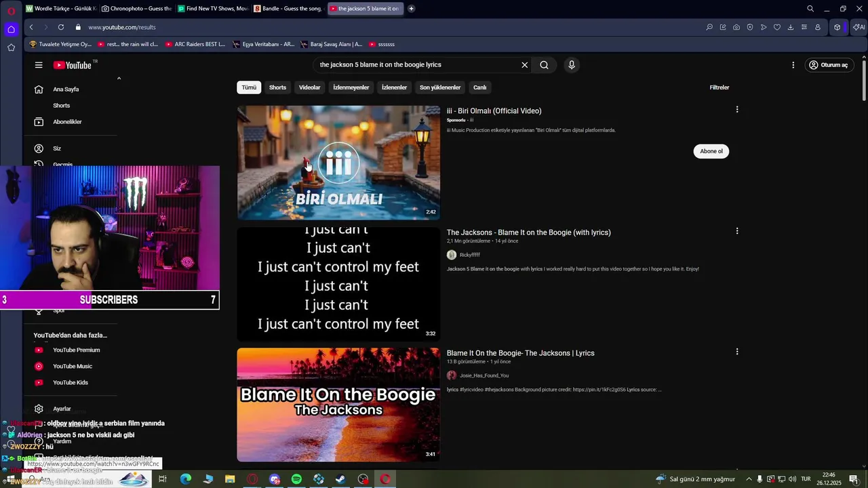Open the ad blocker shield icon
This screenshot has height=488, width=868.
(x=750, y=27)
